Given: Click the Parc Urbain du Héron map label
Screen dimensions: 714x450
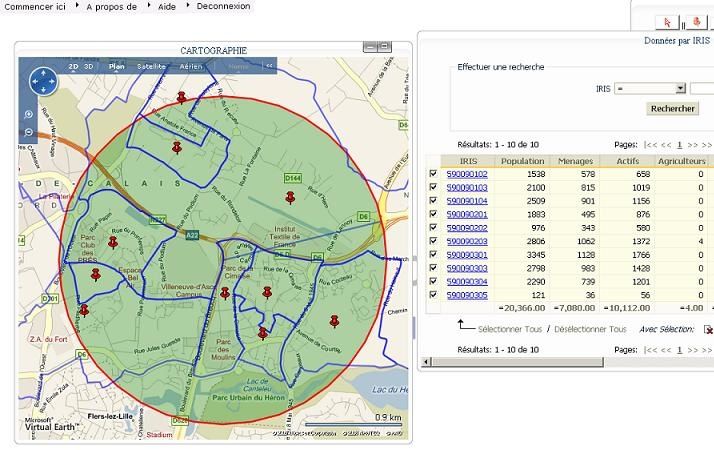Looking at the screenshot, I should click(x=249, y=398).
